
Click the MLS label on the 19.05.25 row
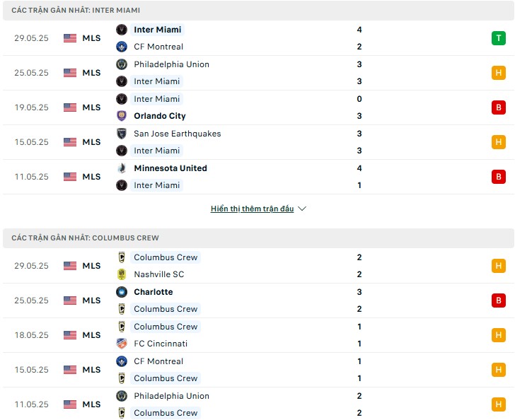pos(91,107)
